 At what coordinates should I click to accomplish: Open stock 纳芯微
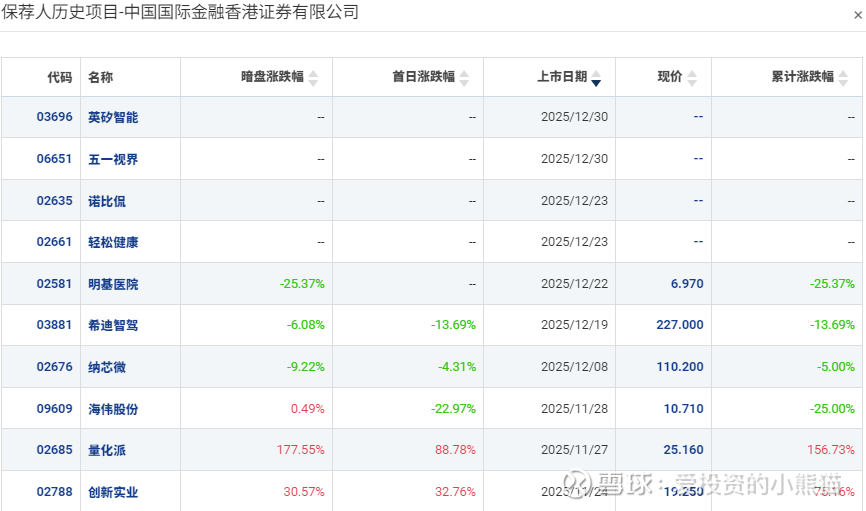click(107, 367)
